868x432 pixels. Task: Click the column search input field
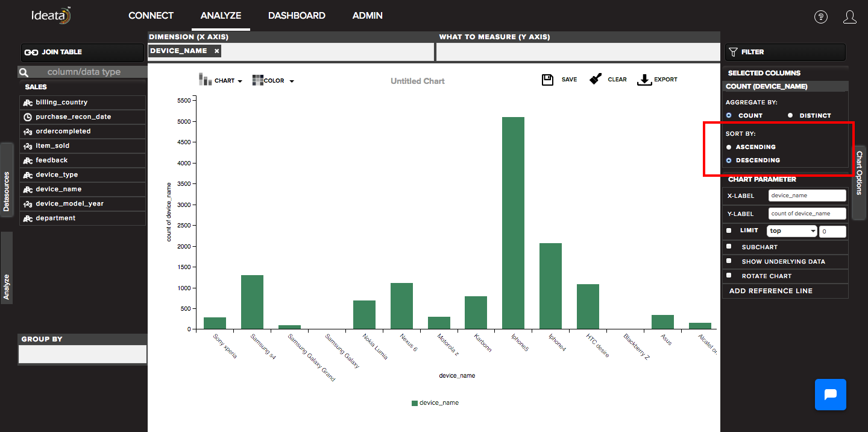click(89, 72)
